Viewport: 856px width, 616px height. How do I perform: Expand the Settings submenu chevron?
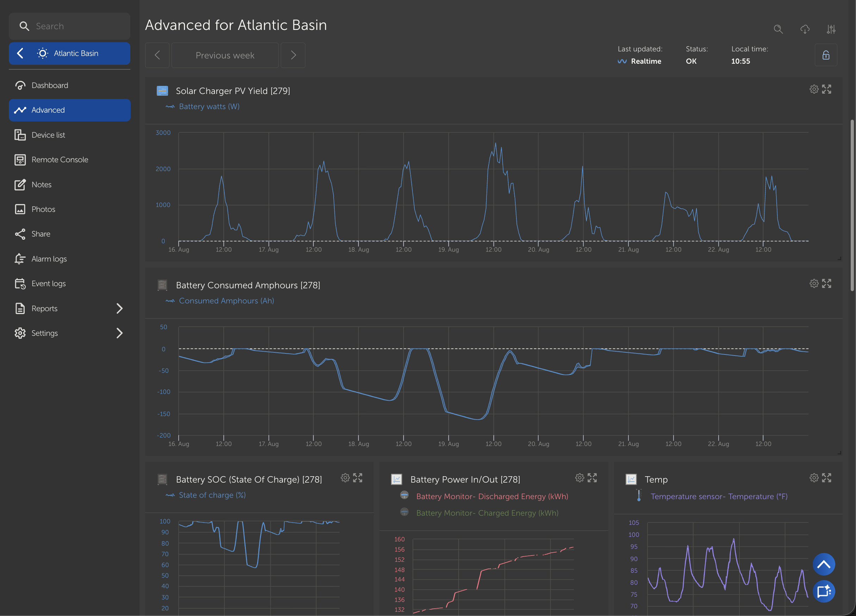pos(119,333)
